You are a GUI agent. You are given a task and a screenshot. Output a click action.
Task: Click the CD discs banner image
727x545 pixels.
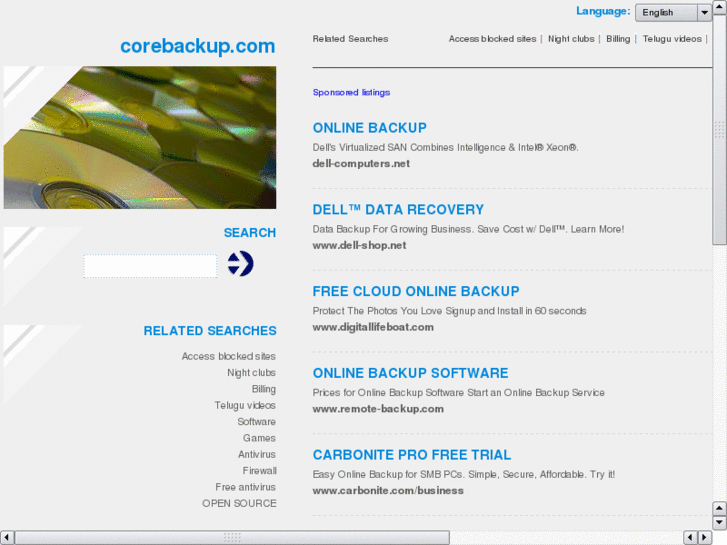[140, 137]
